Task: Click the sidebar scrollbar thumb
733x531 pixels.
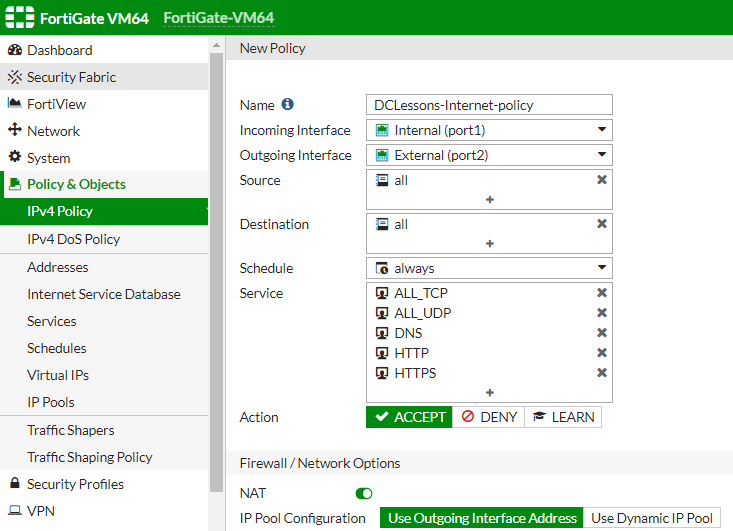Action: click(x=216, y=272)
